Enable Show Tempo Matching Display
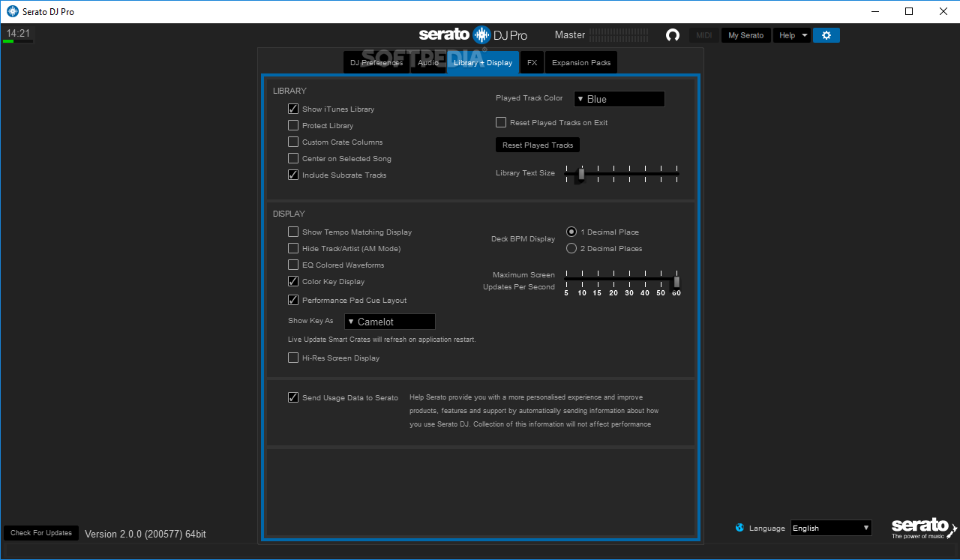The height and width of the screenshot is (560, 960). (293, 232)
